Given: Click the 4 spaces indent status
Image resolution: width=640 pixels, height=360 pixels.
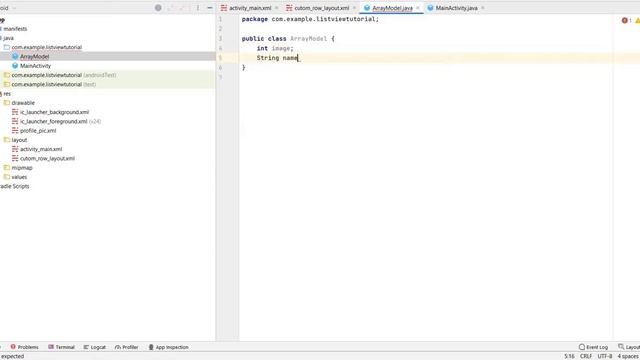Looking at the screenshot, I should coord(628,356).
